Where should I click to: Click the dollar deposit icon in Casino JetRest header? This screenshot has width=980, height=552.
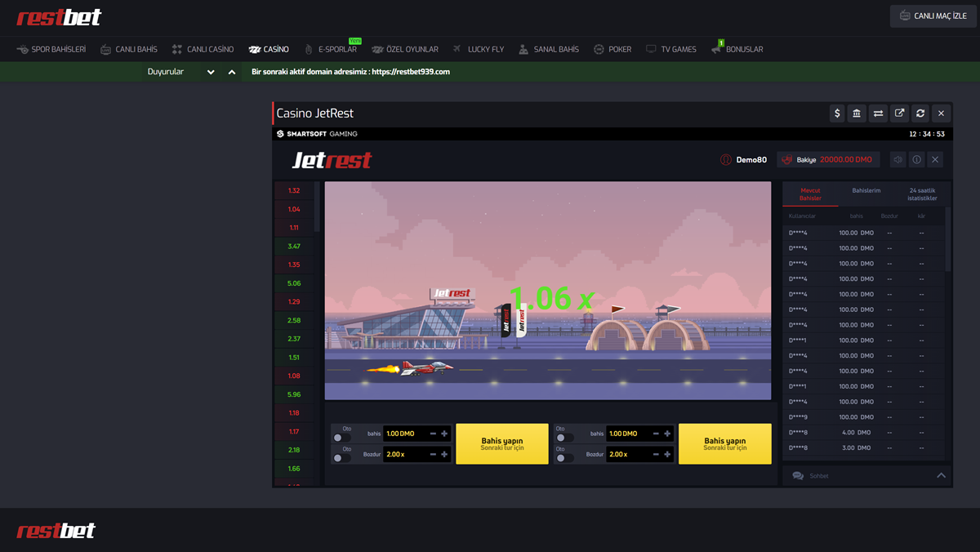[x=837, y=114]
